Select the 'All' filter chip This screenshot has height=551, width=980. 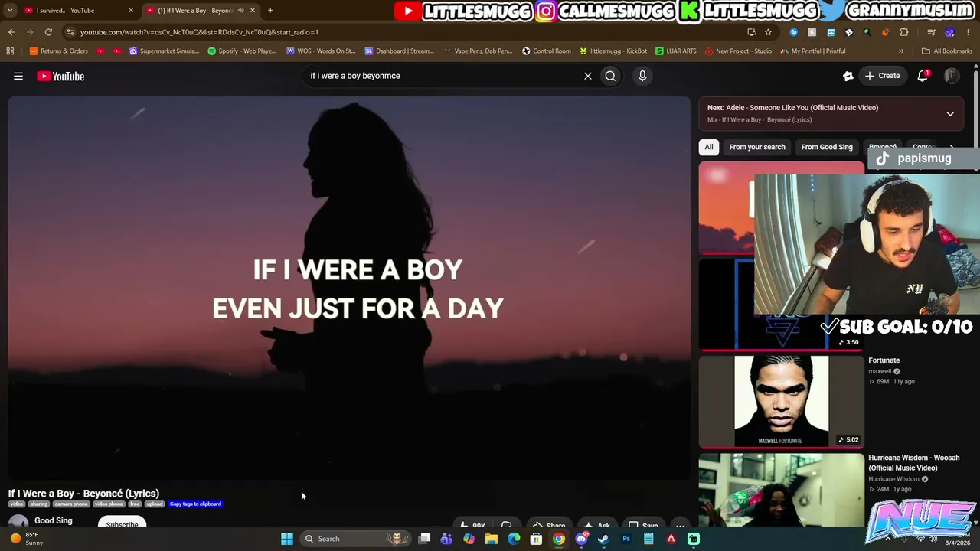[709, 147]
